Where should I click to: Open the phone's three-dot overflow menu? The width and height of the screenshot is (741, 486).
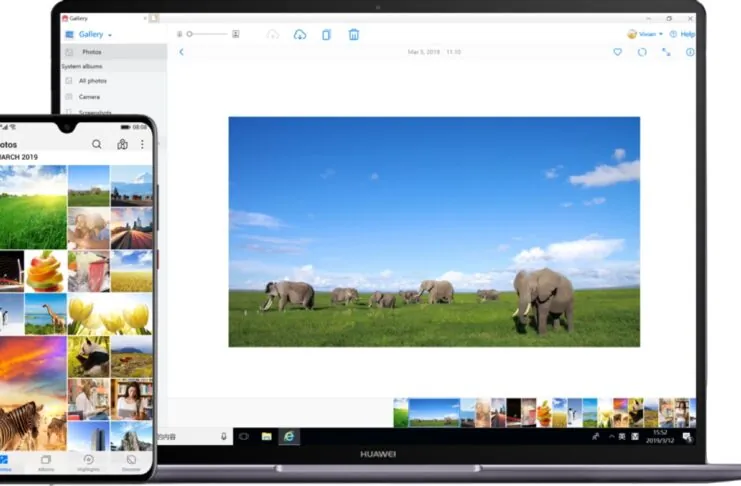[142, 144]
